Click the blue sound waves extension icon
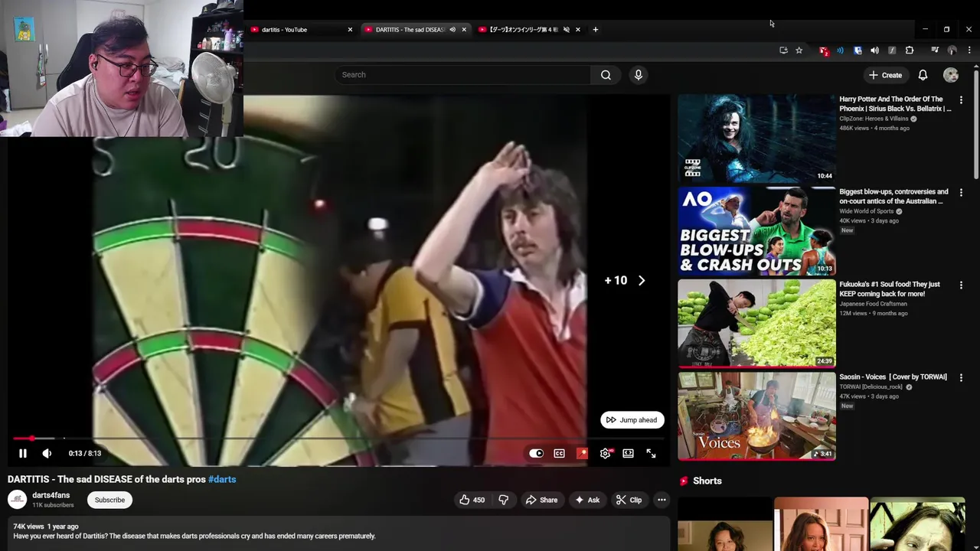Image resolution: width=980 pixels, height=551 pixels. pos(840,51)
